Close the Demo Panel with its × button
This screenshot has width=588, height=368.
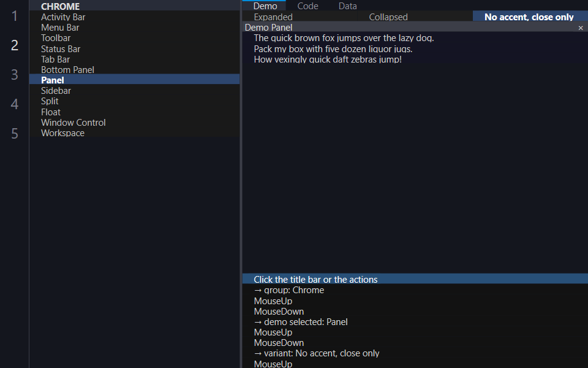[581, 28]
